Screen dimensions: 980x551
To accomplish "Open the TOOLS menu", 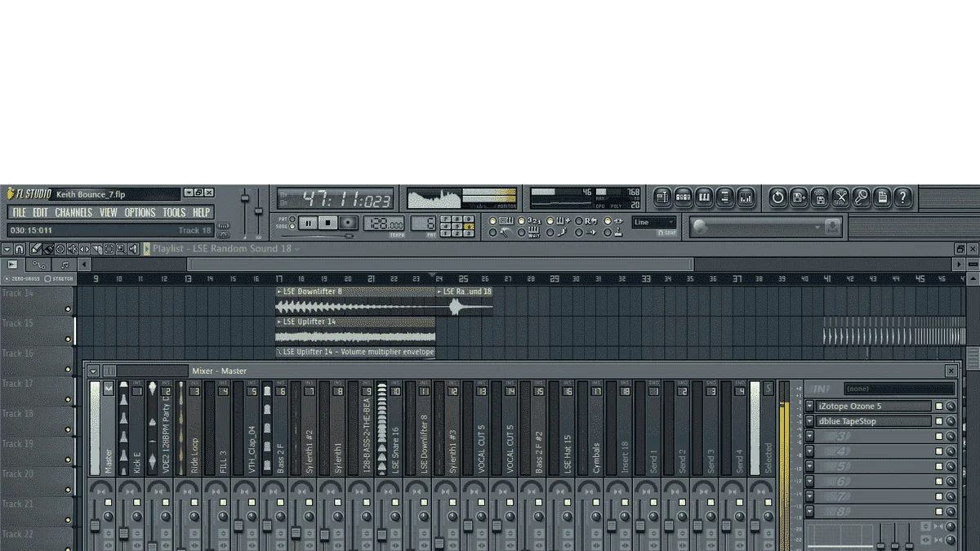I will [x=174, y=212].
